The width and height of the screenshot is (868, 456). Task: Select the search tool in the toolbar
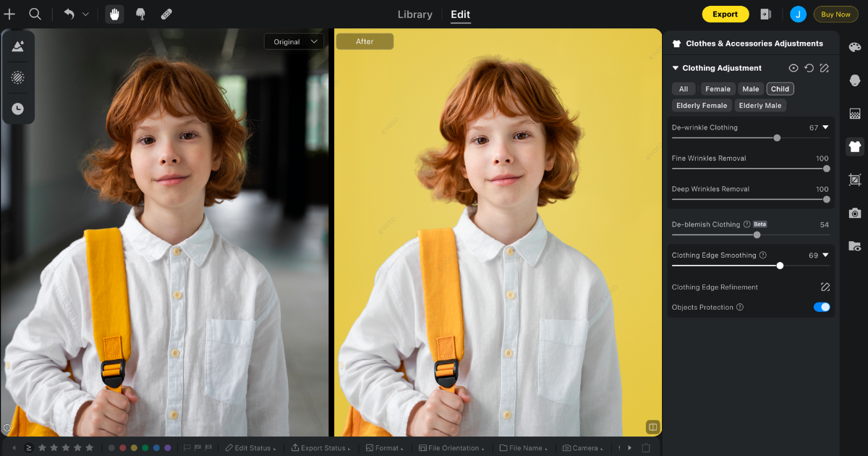click(x=35, y=14)
